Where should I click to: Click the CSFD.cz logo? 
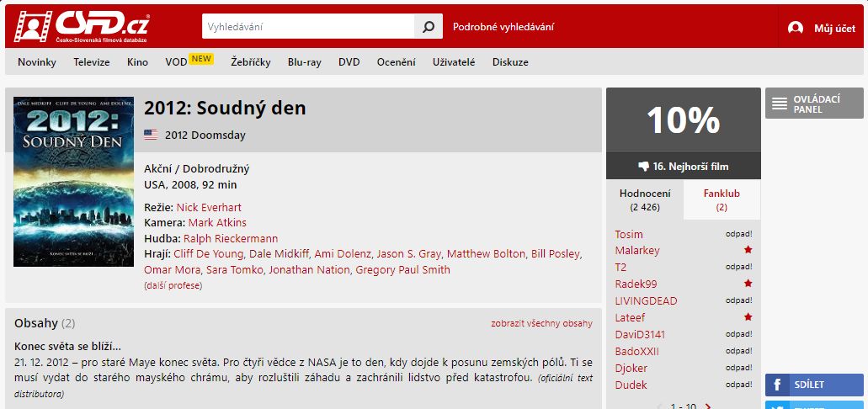[82, 26]
